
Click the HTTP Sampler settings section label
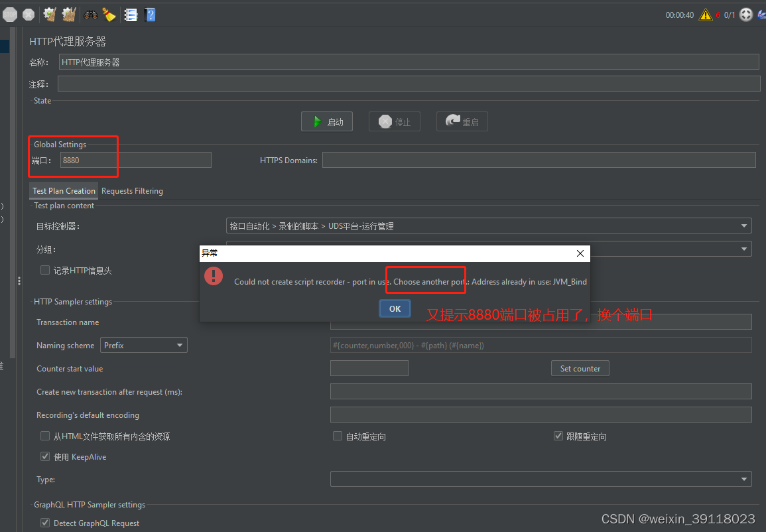73,302
